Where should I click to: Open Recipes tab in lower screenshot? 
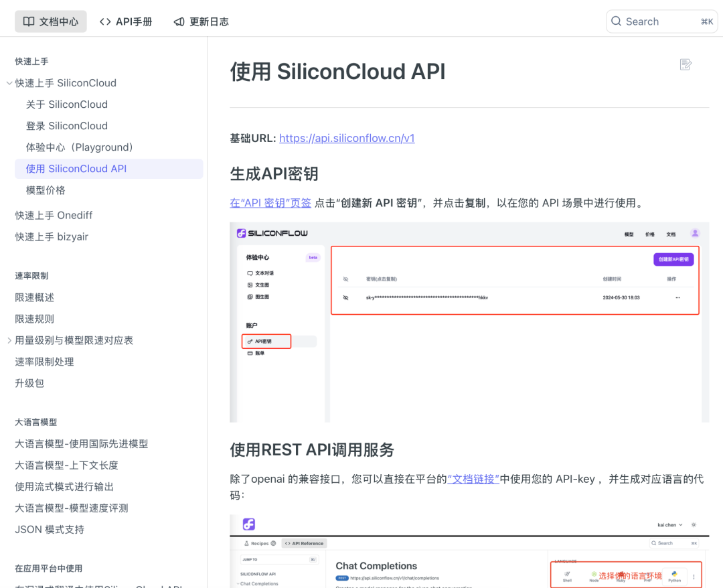(x=260, y=543)
